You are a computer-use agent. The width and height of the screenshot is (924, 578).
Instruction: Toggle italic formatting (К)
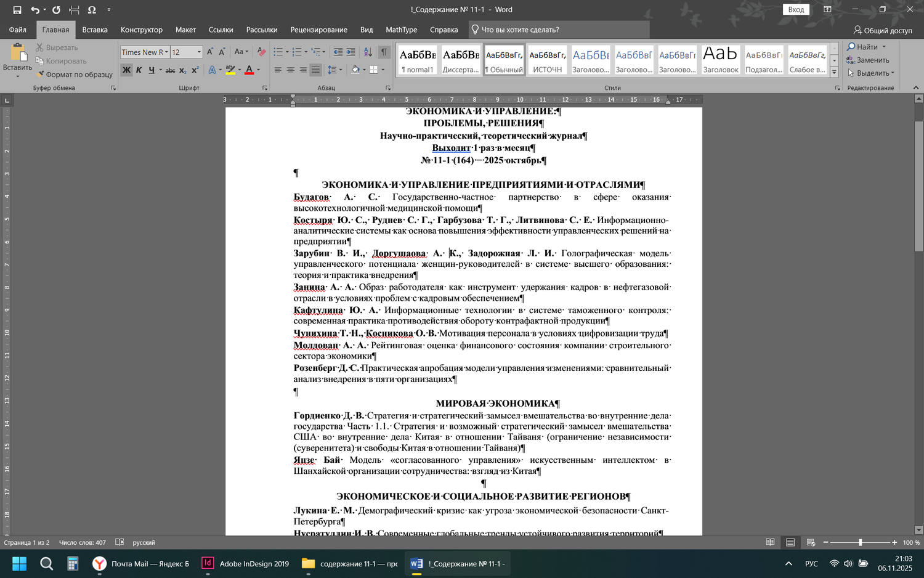click(x=139, y=70)
